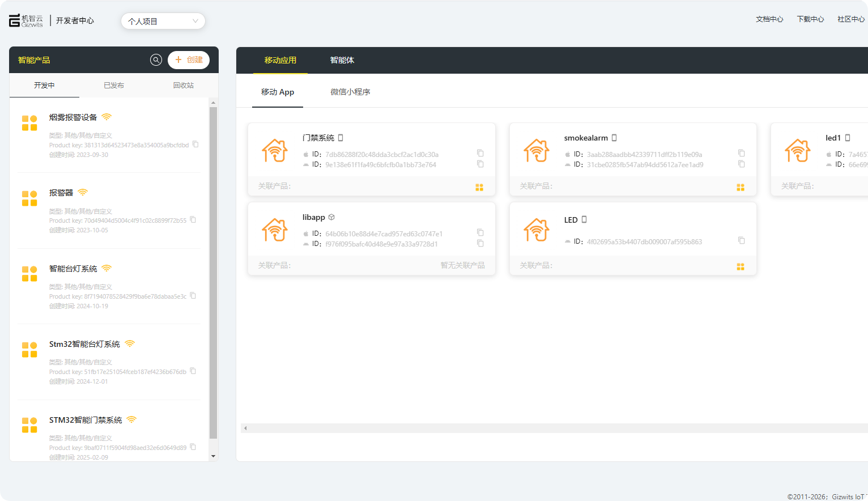Copy the ID of LED app
Image resolution: width=868 pixels, height=501 pixels.
coord(741,241)
